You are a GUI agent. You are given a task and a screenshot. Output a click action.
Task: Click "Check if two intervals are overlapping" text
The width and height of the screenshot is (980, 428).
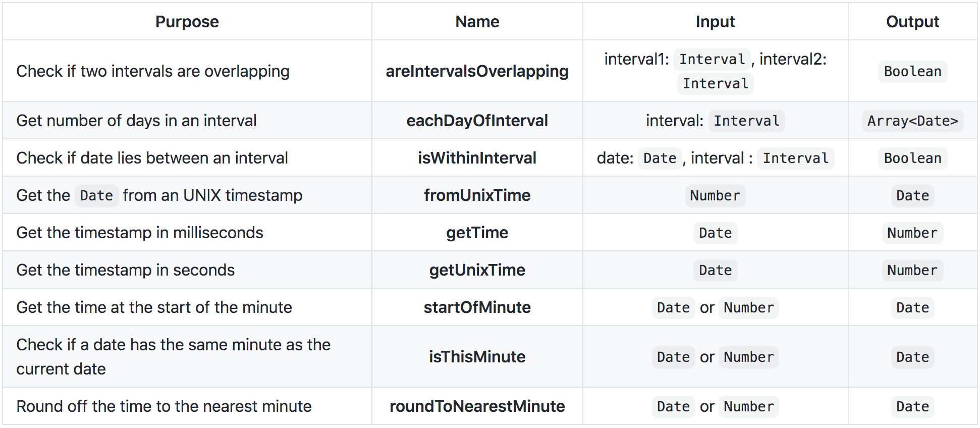[x=153, y=71]
